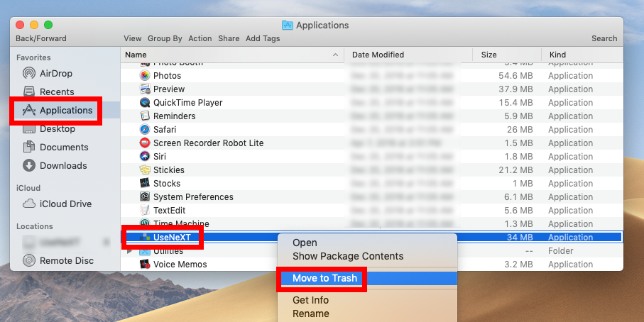Click the Search toolbar field

click(604, 38)
